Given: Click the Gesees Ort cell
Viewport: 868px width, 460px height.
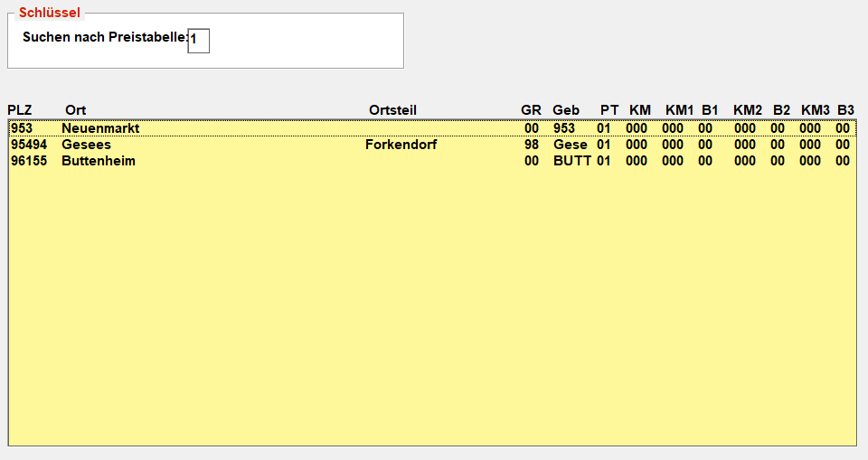Looking at the screenshot, I should 87,145.
